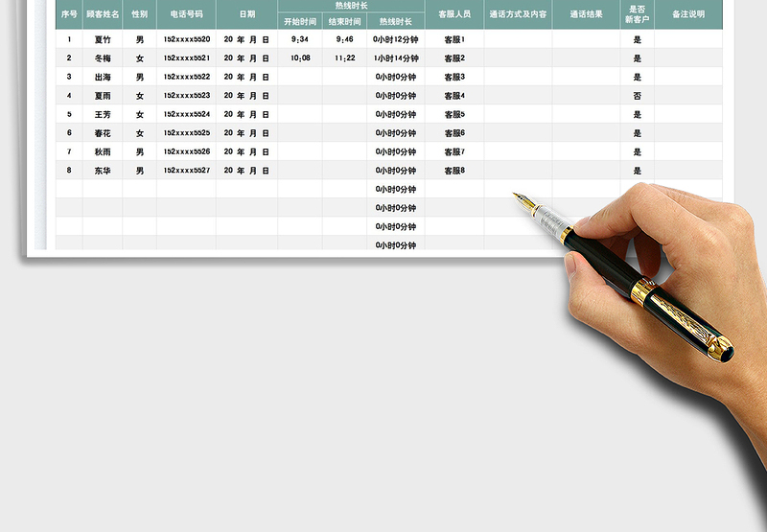Click customer name cell 东华
This screenshot has height=532, width=767.
click(x=103, y=171)
